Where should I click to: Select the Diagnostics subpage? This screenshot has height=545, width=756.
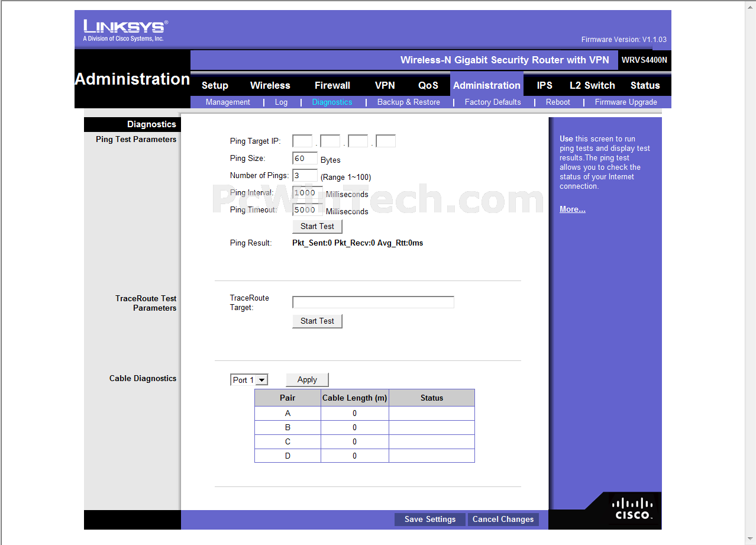(332, 102)
